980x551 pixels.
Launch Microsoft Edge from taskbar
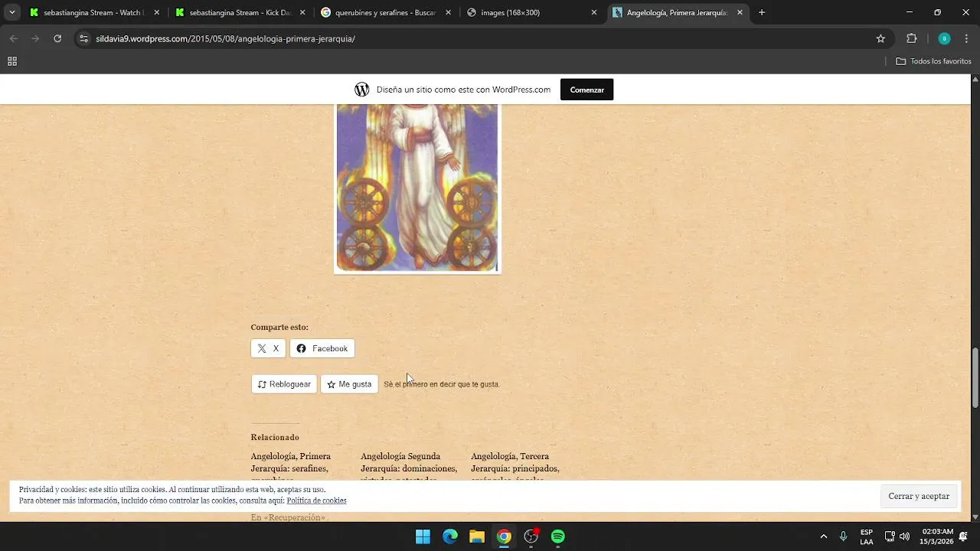click(x=450, y=536)
